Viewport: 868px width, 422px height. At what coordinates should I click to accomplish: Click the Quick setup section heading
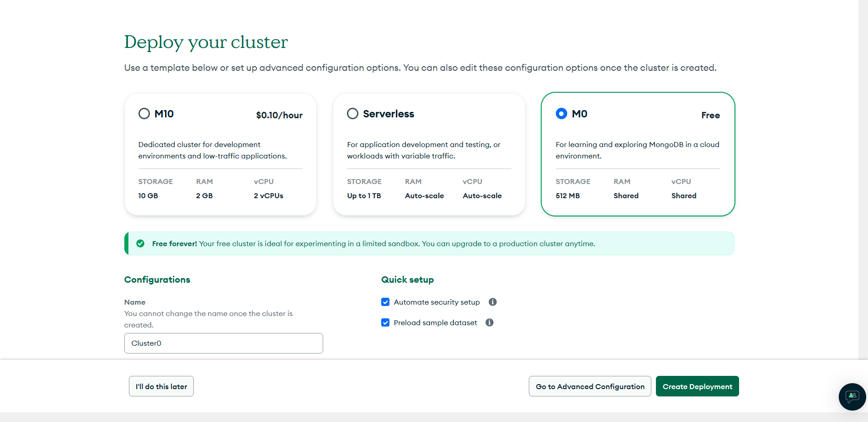(408, 280)
